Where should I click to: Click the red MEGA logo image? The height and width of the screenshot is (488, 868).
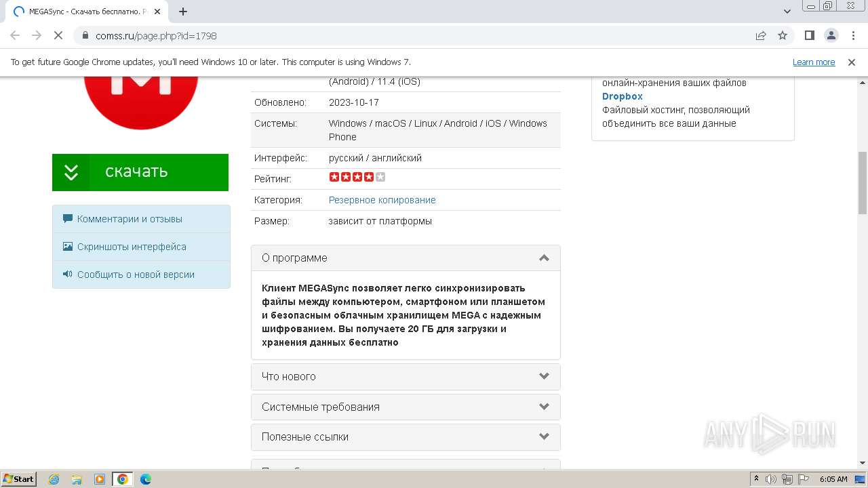[x=140, y=102]
